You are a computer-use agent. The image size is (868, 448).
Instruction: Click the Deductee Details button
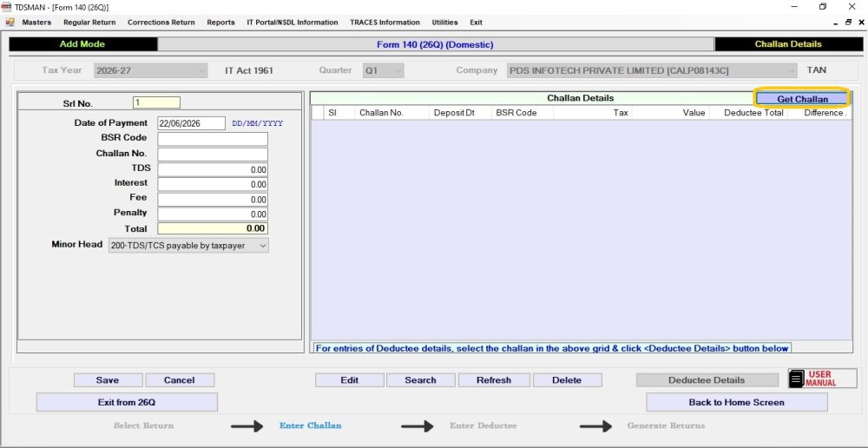click(x=707, y=380)
